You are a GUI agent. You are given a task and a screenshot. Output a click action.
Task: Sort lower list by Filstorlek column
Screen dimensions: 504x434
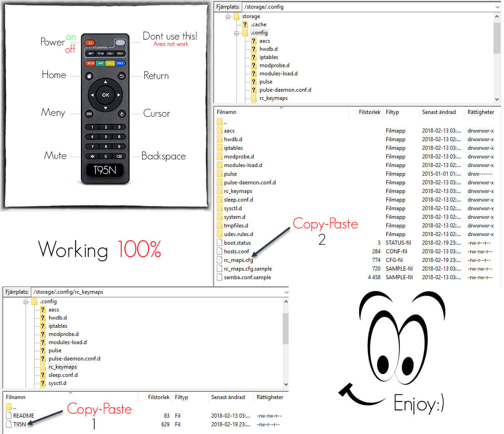[x=159, y=397]
